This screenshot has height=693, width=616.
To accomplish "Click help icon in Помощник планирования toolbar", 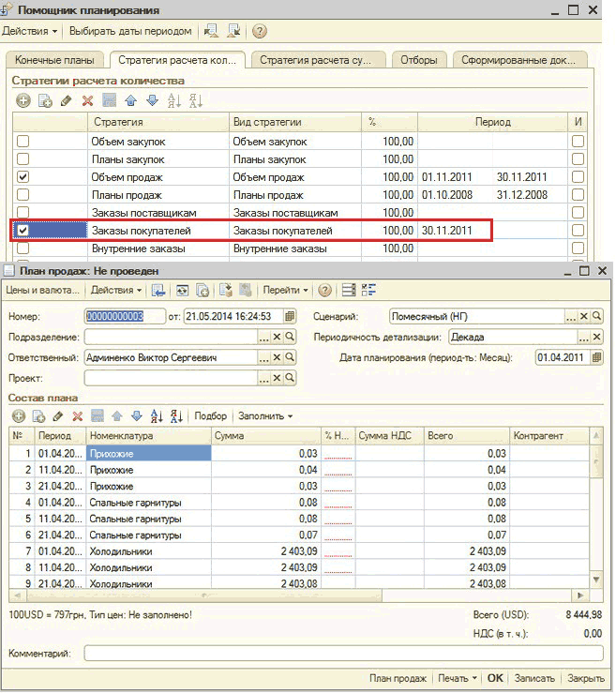I will [x=260, y=31].
